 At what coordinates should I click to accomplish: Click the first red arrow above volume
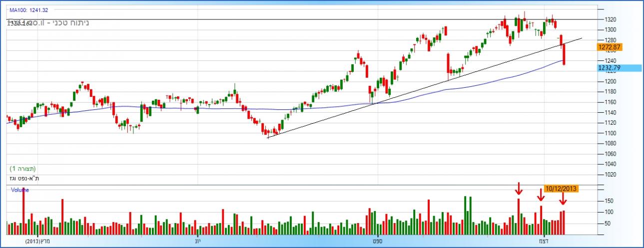coord(519,189)
